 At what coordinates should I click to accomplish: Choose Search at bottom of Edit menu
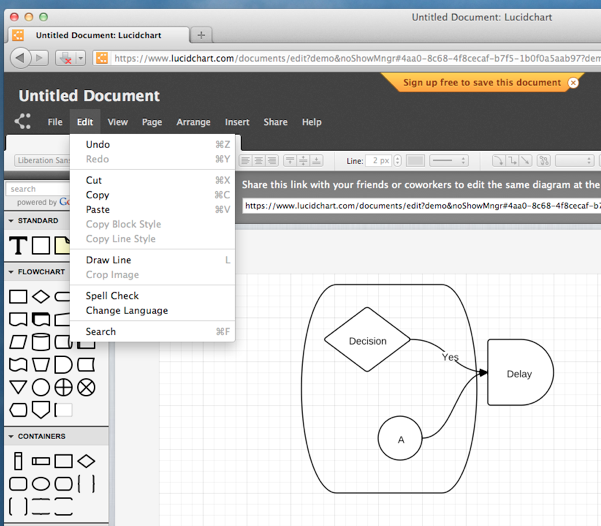pos(153,332)
